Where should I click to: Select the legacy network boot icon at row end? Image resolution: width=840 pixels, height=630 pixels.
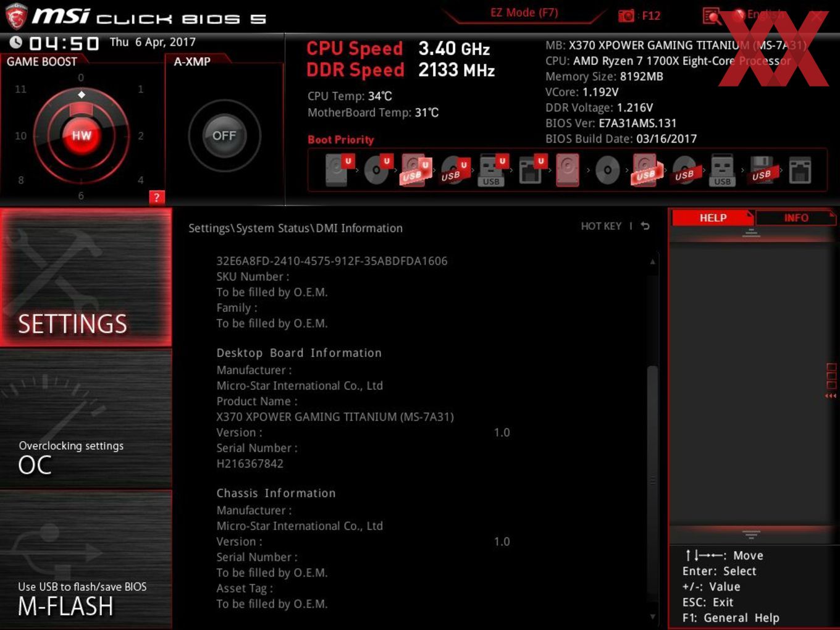pos(800,170)
